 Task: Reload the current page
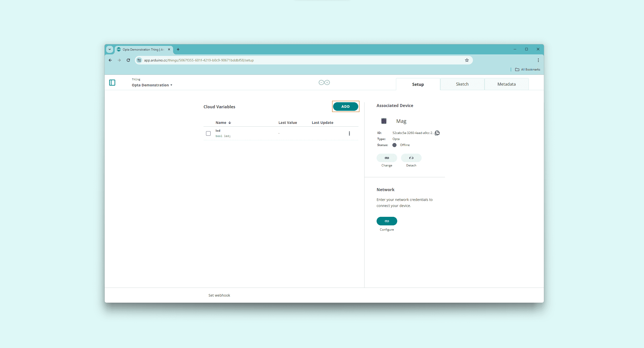[128, 60]
